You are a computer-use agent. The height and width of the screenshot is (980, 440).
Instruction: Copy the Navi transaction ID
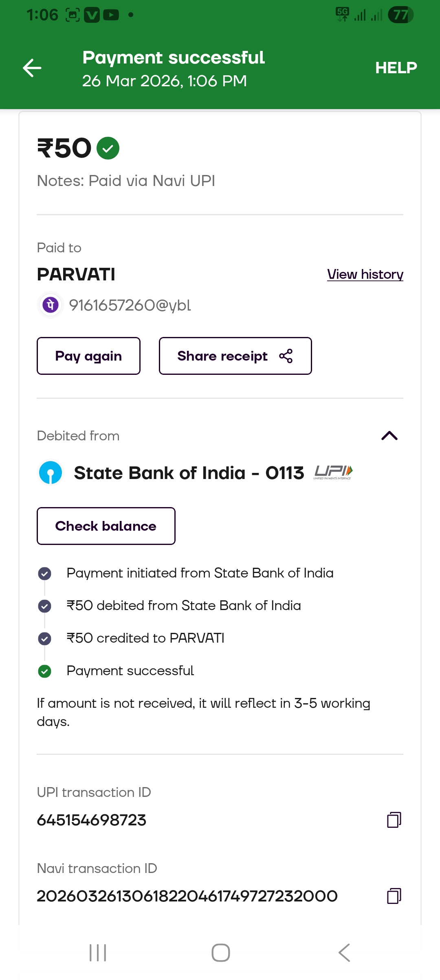click(x=394, y=896)
